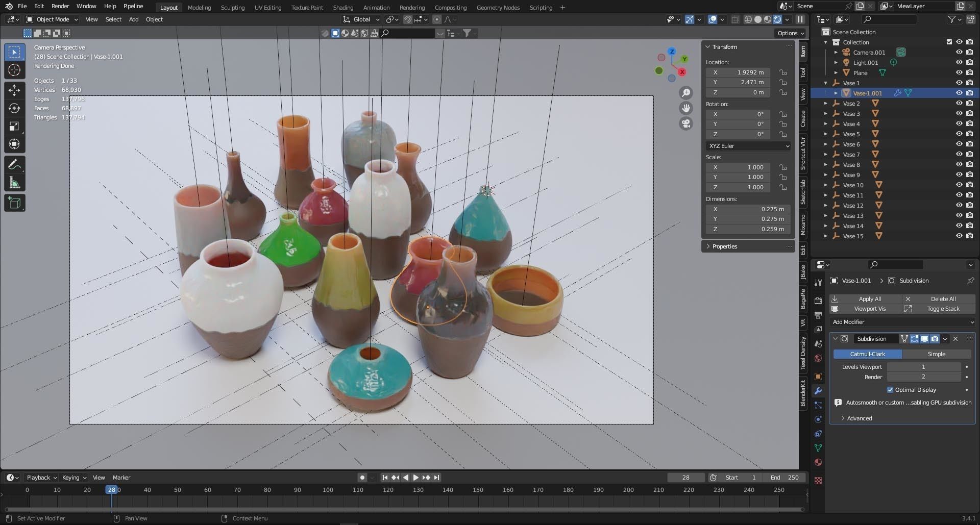Expand Vase 3 in outliner
The height and width of the screenshot is (525, 980).
826,114
